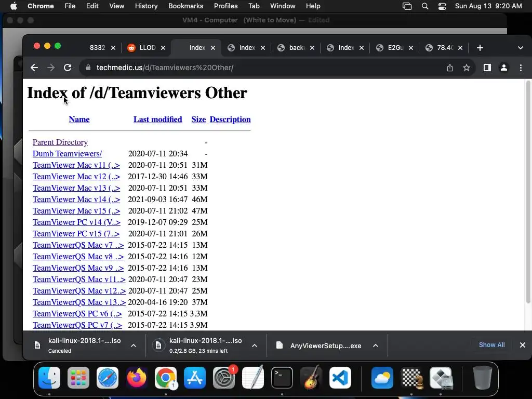Open the Bookmarks menu

(x=185, y=6)
